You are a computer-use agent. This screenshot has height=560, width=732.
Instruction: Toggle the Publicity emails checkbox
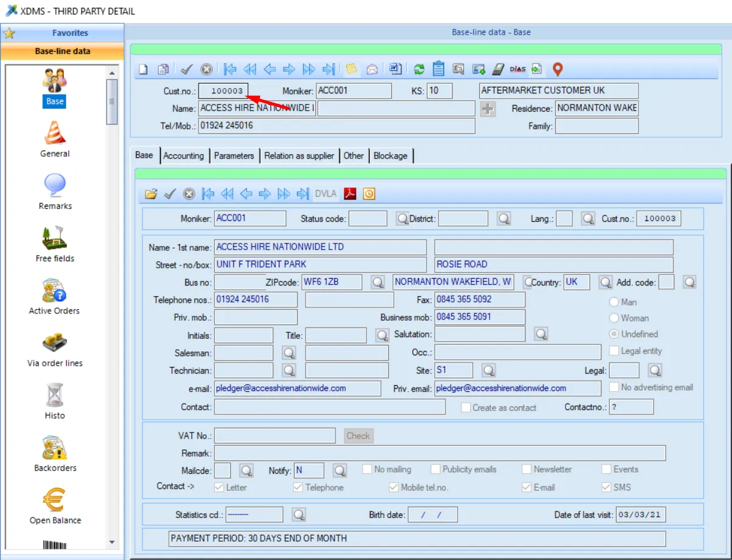pyautogui.click(x=436, y=470)
